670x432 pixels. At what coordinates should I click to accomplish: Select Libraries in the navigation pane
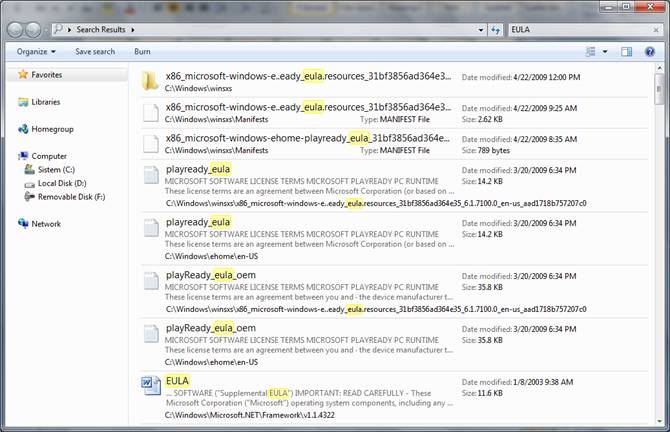pos(46,102)
